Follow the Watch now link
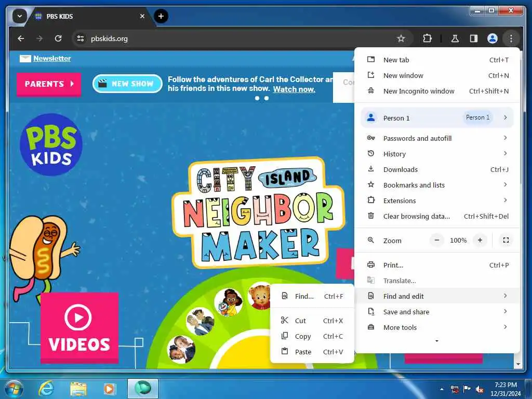532x399 pixels. pos(294,89)
